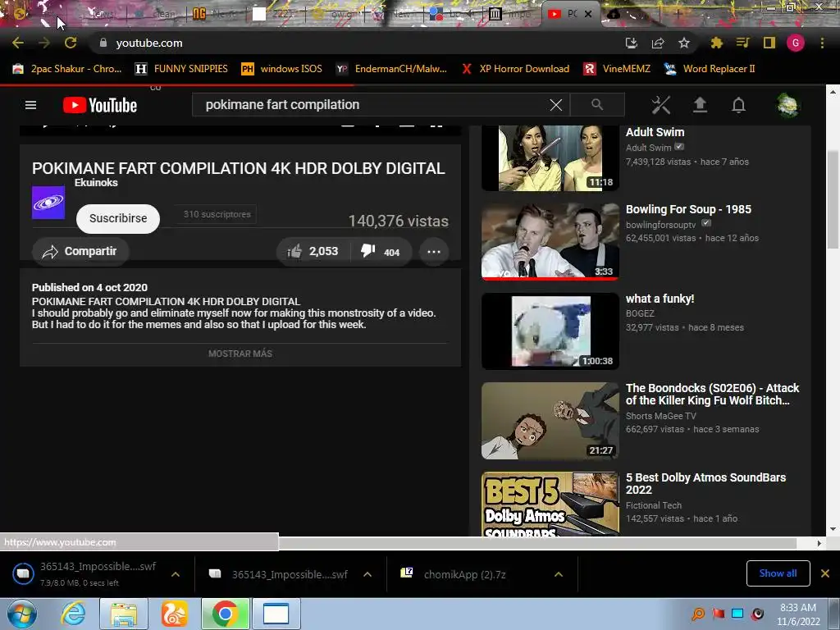Image resolution: width=840 pixels, height=630 pixels.
Task: Open the what a funky! video title
Action: [x=660, y=299]
